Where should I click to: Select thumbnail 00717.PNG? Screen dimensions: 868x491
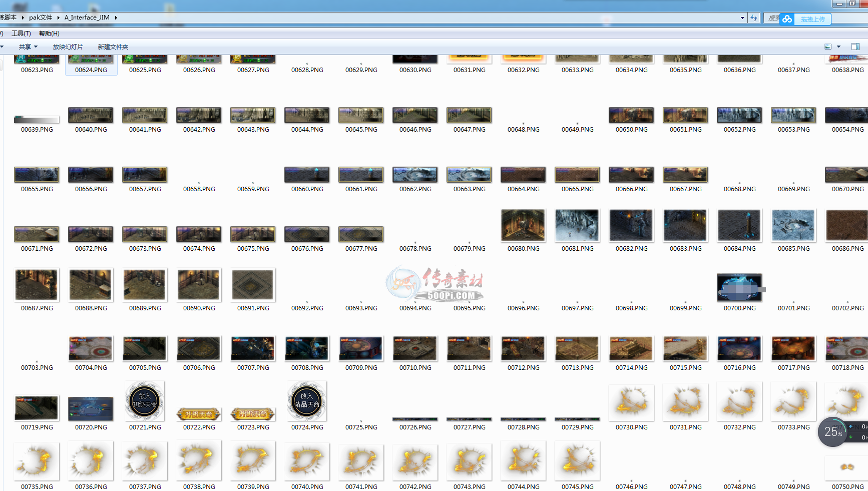point(793,348)
